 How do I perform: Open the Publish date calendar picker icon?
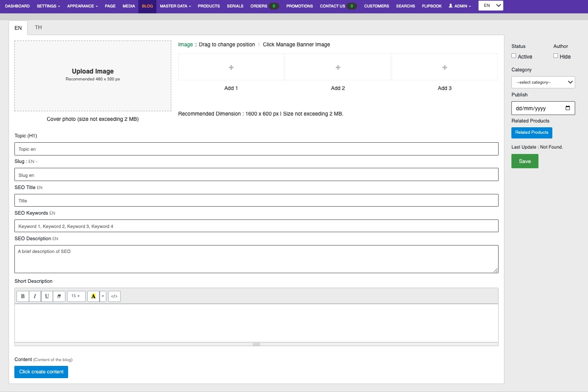click(568, 108)
